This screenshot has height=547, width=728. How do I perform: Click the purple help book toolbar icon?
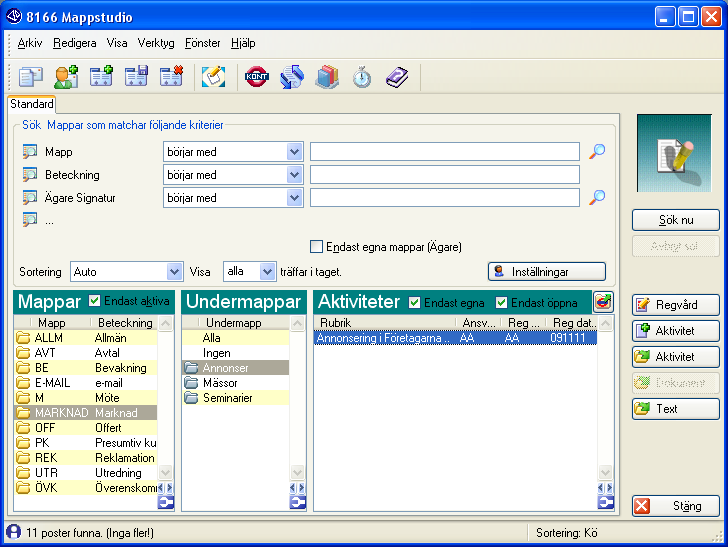[x=397, y=77]
